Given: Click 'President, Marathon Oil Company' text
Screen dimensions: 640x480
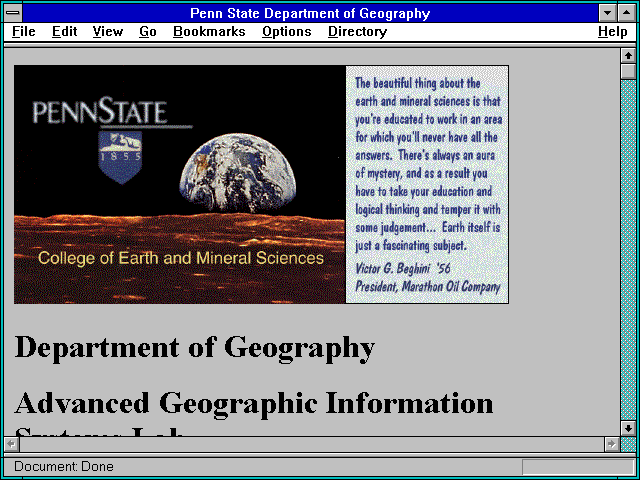Looking at the screenshot, I should tap(427, 287).
